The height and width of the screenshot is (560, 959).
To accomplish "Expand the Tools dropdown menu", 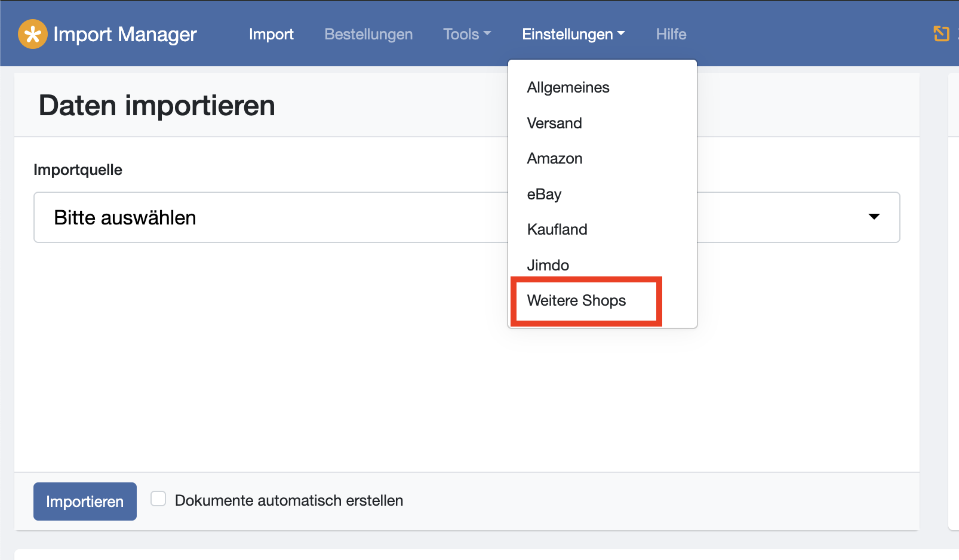I will point(466,35).
